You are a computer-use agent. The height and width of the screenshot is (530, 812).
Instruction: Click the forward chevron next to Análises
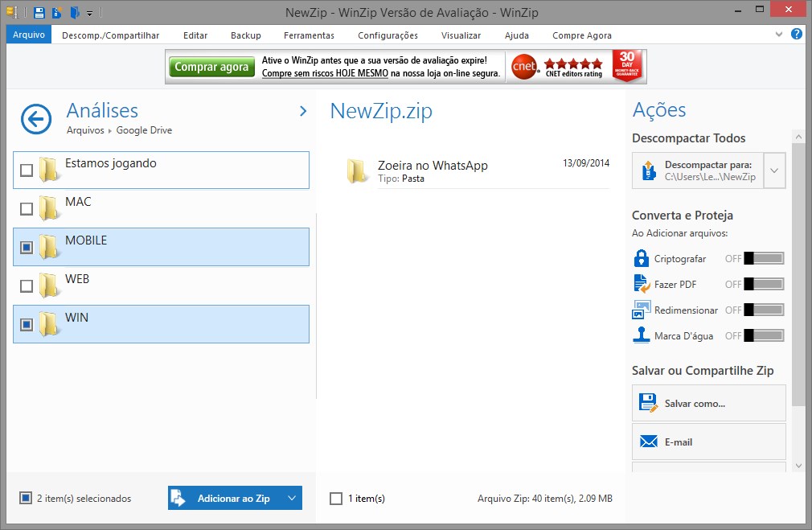[x=303, y=111]
